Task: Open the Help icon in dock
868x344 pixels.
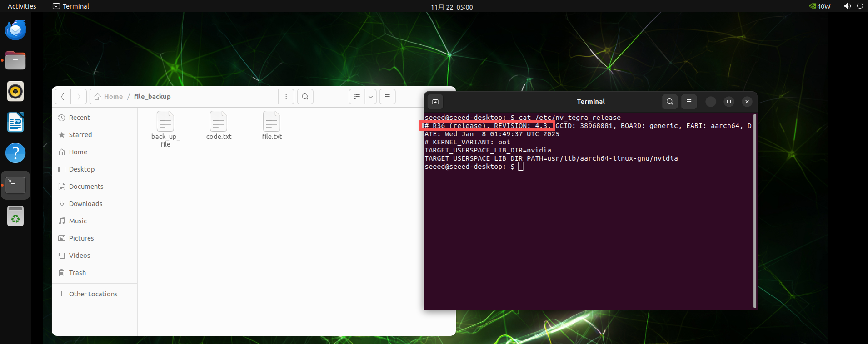Action: click(x=15, y=153)
